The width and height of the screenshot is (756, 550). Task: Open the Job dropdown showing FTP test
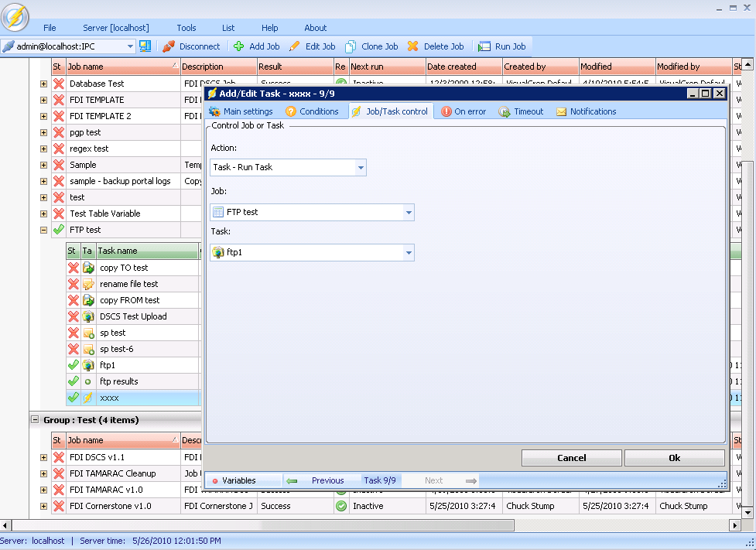click(x=409, y=212)
